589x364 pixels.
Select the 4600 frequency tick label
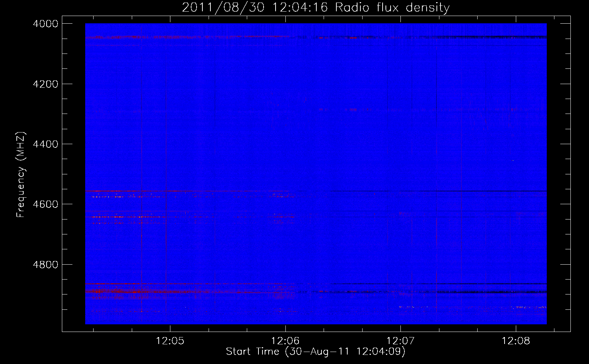pyautogui.click(x=46, y=204)
